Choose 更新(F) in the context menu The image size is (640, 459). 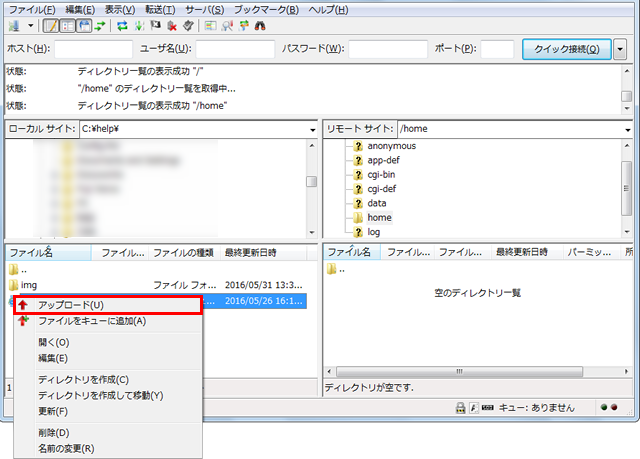(108, 411)
